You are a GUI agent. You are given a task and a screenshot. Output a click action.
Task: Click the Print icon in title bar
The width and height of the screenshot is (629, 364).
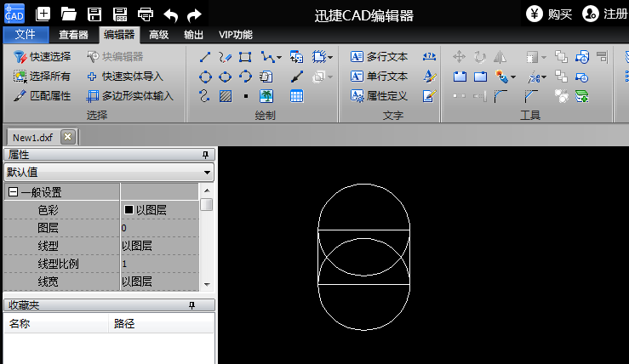coord(146,14)
